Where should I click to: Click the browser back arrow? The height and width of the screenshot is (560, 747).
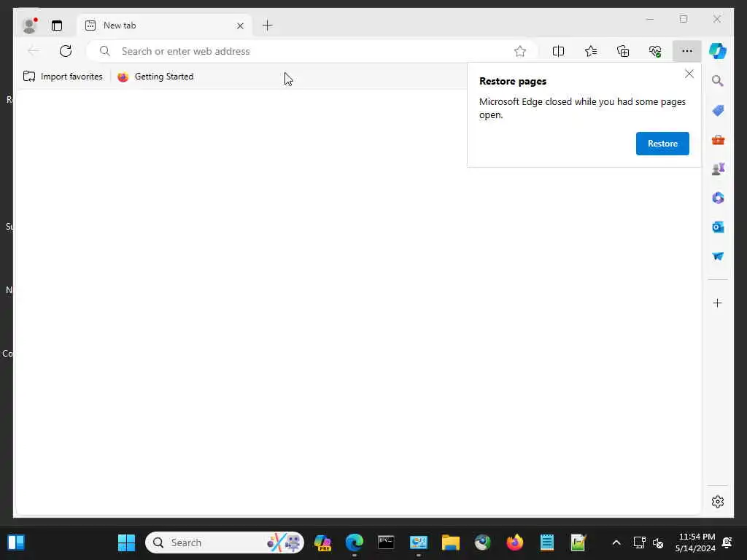point(34,51)
